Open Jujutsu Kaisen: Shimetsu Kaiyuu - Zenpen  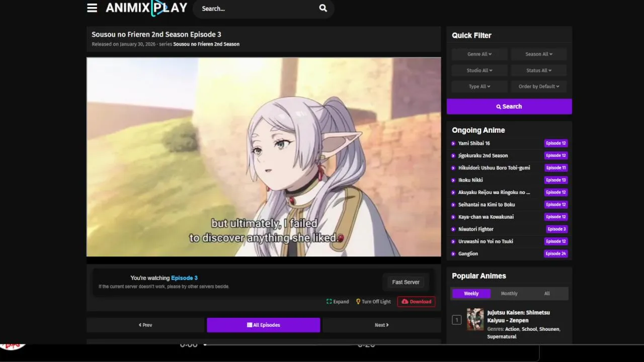519,316
